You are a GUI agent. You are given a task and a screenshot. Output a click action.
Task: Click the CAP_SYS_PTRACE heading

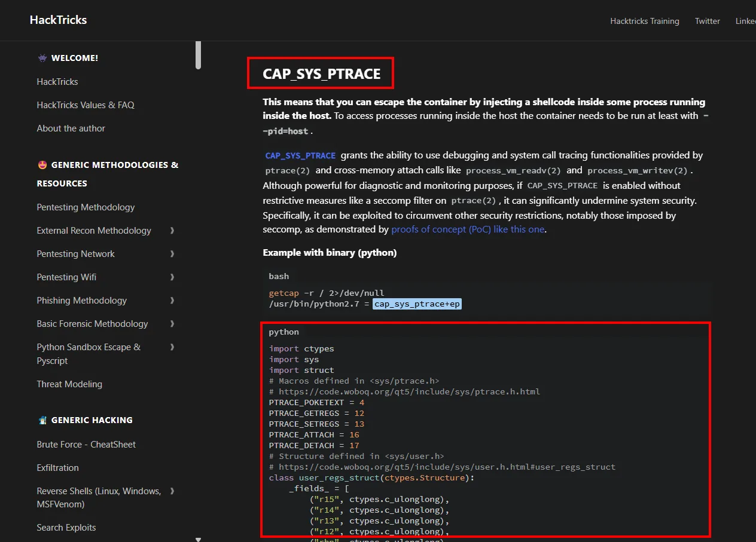tap(322, 74)
